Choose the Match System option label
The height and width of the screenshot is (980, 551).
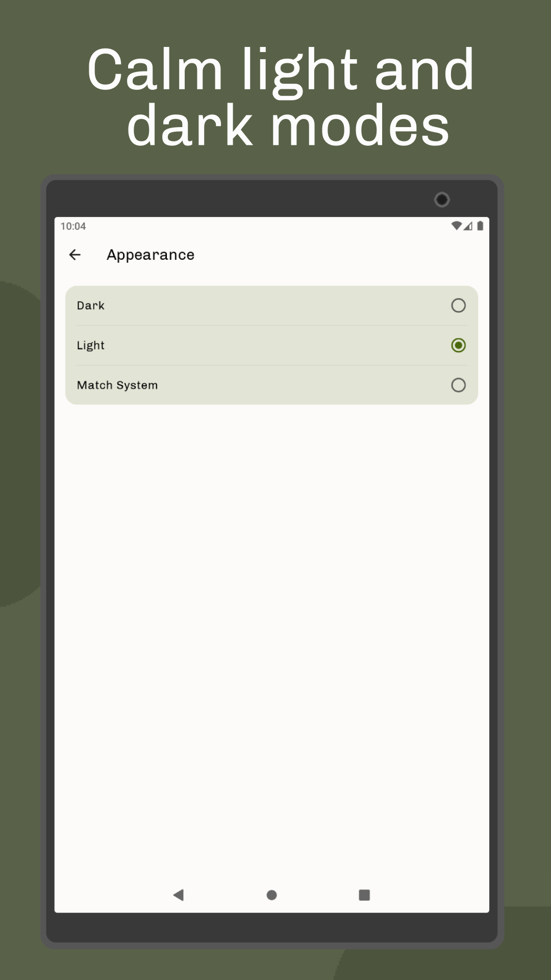(x=117, y=385)
